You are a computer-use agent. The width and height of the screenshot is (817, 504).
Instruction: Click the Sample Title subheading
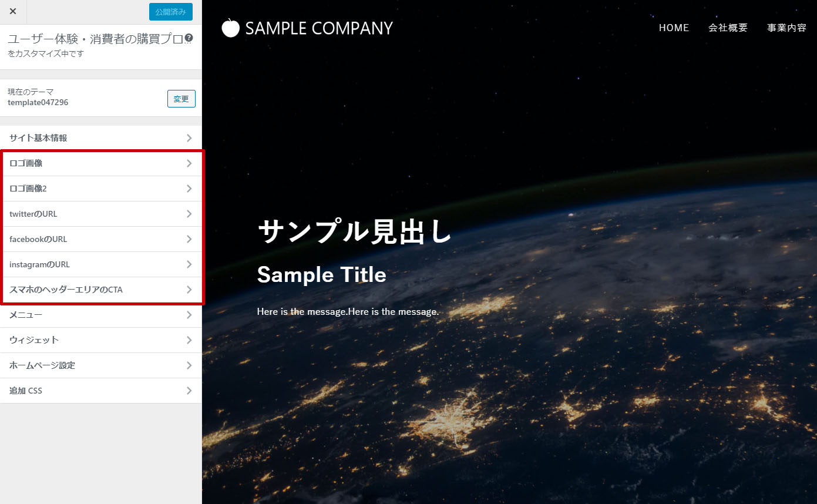[322, 275]
